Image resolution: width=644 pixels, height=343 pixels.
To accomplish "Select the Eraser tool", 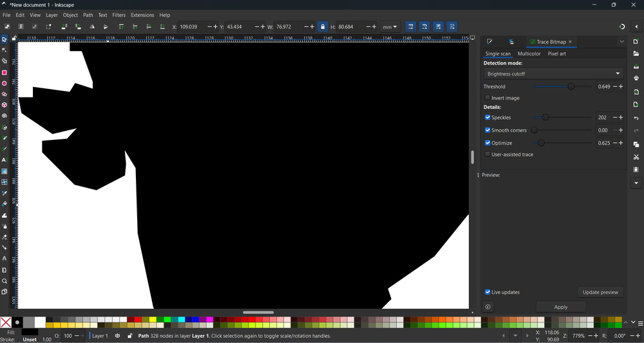I will [4, 237].
